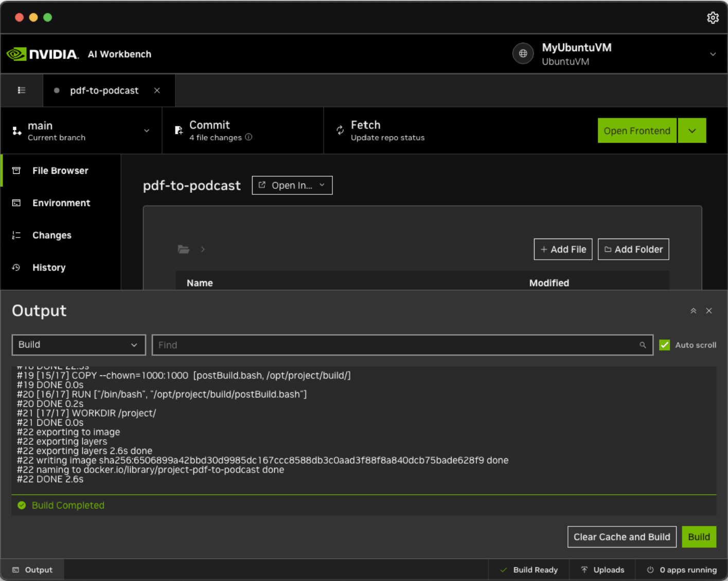Click the search magnifier in Find field
728x581 pixels.
point(643,345)
